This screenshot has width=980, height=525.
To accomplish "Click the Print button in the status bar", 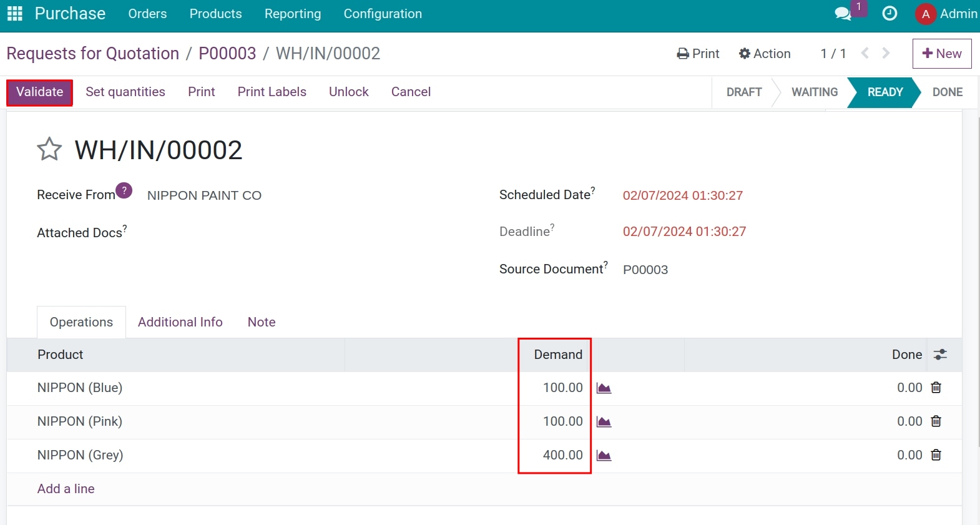I will 202,92.
